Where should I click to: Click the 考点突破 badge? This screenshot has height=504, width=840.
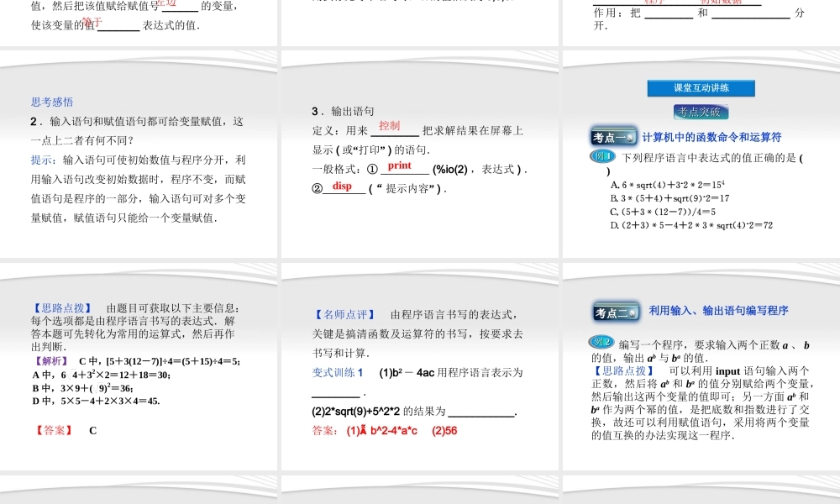(x=701, y=112)
